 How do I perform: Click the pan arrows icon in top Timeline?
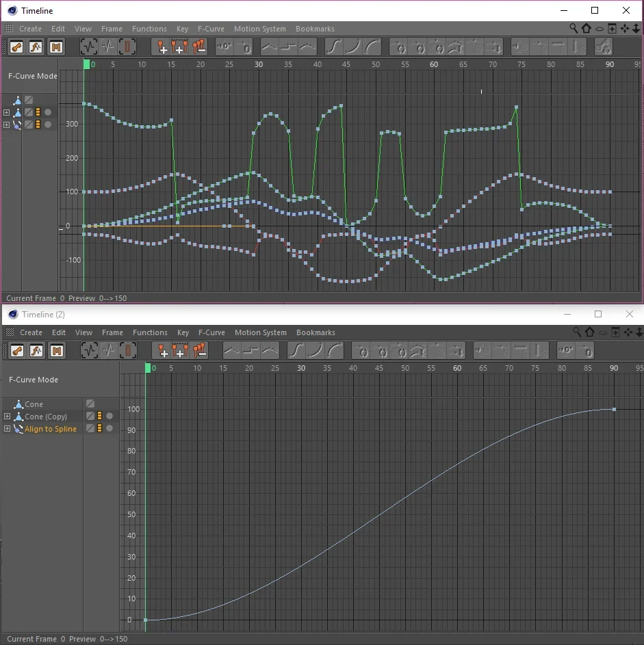(625, 28)
